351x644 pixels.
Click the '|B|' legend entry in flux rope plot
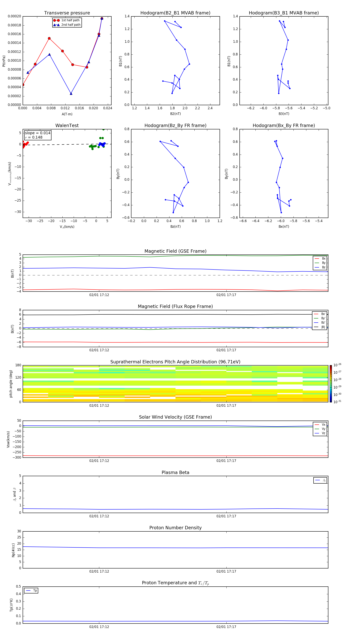(x=320, y=327)
